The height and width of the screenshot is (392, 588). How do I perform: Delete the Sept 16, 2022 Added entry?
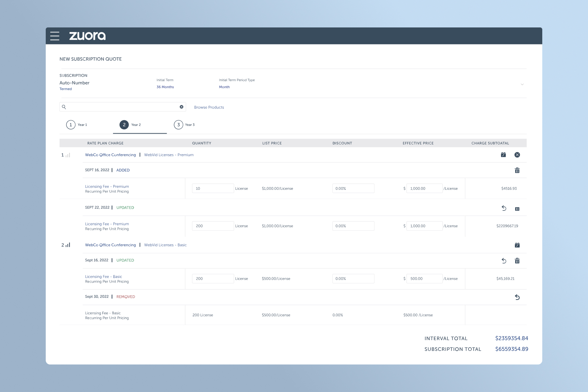pos(517,170)
